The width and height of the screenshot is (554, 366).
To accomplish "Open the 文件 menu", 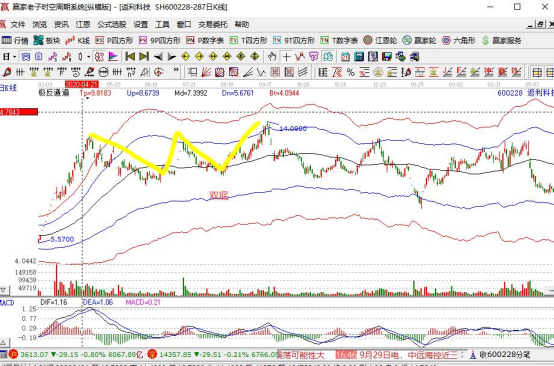I will pyautogui.click(x=18, y=24).
